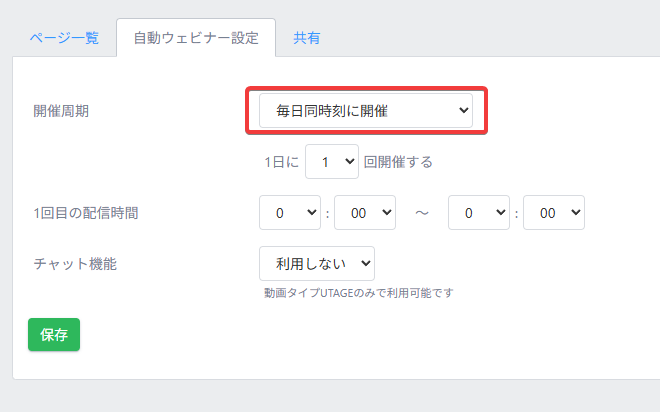Viewport: 660px width, 412px height.
Task: Switch to the ページ一覧 tab
Action: coord(62,38)
